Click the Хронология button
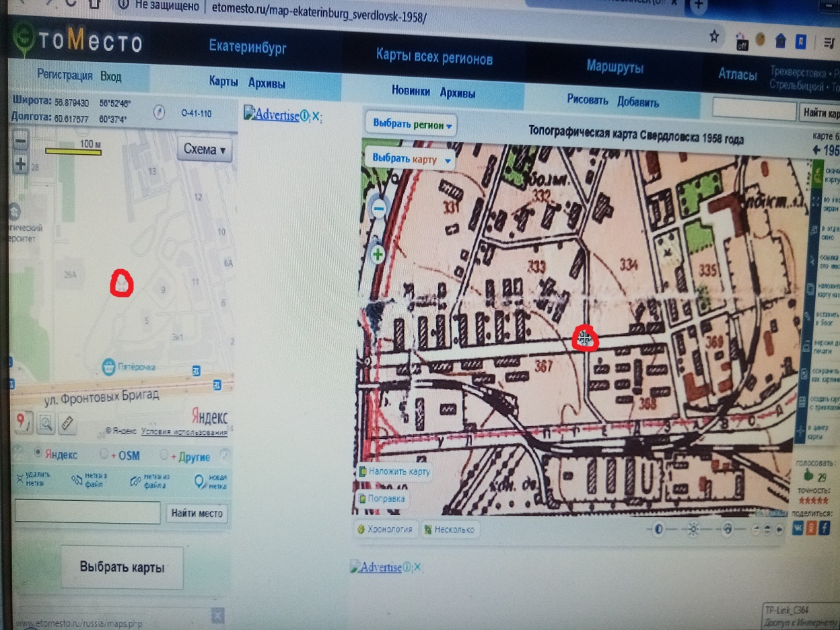Image resolution: width=840 pixels, height=630 pixels. (385, 529)
